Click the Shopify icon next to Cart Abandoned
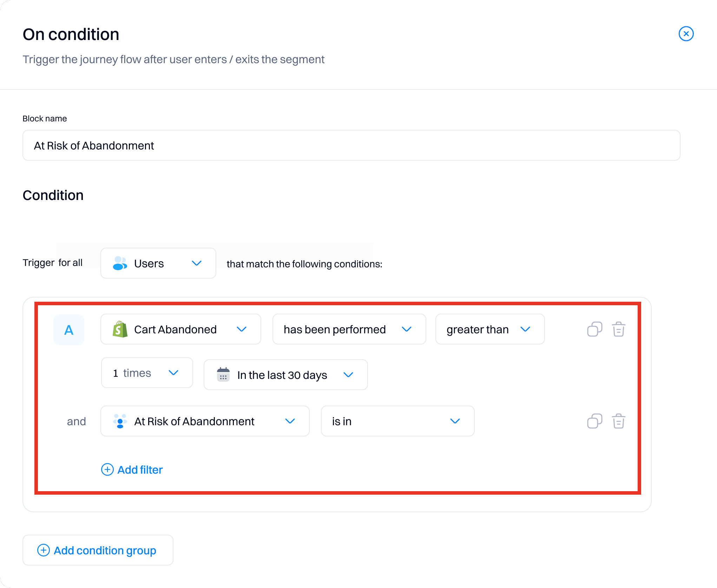This screenshot has width=717, height=588. [x=120, y=329]
